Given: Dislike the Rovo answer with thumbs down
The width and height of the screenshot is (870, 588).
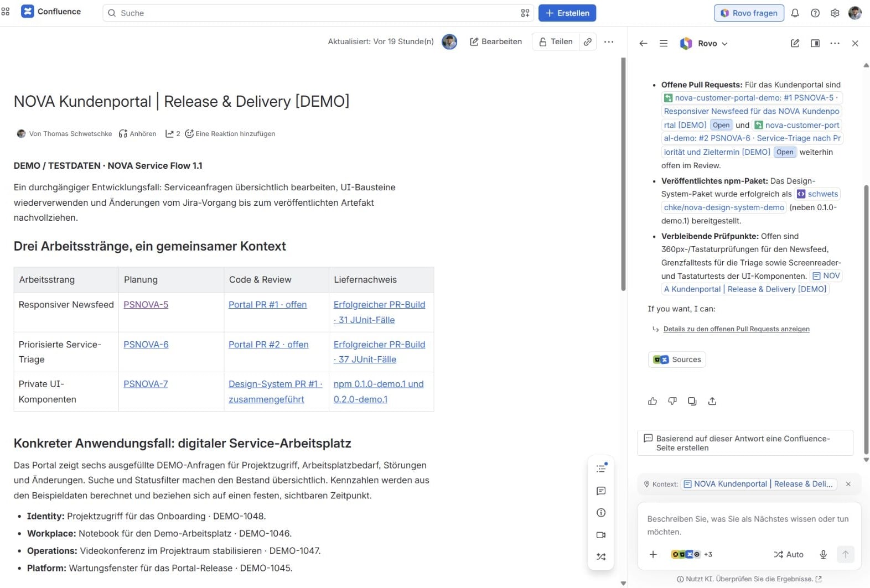Looking at the screenshot, I should (x=672, y=401).
